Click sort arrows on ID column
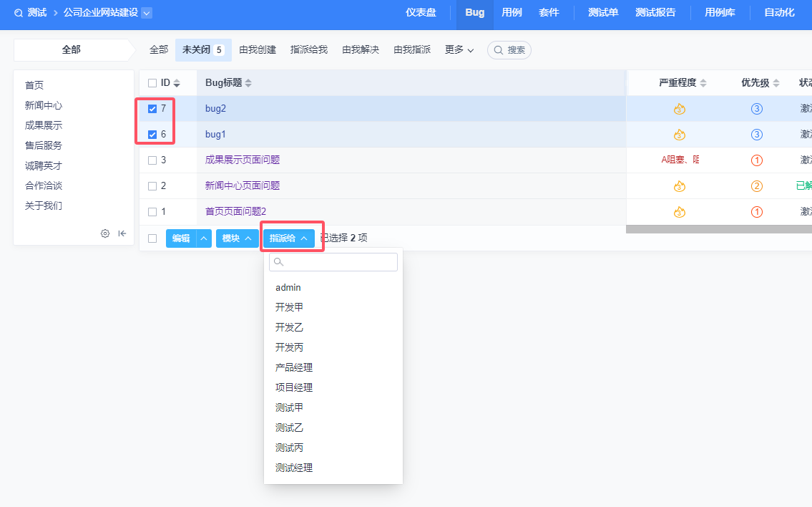Image resolution: width=812 pixels, height=507 pixels. [177, 83]
